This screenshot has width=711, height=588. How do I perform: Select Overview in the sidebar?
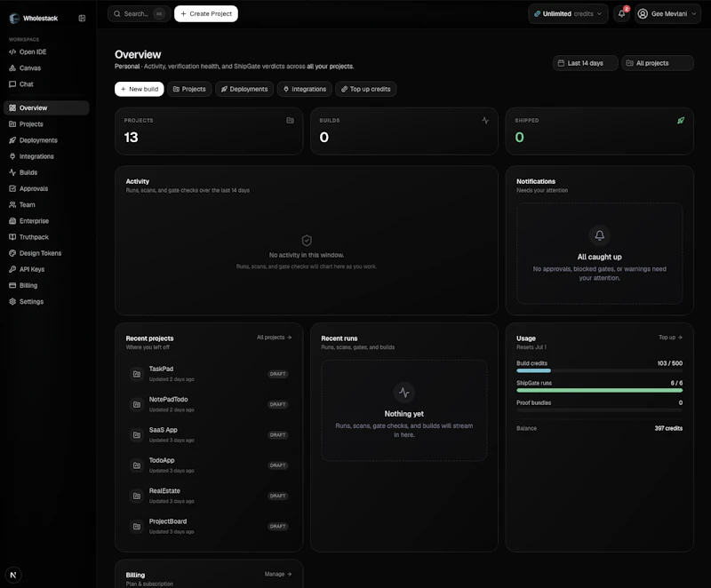tap(46, 107)
